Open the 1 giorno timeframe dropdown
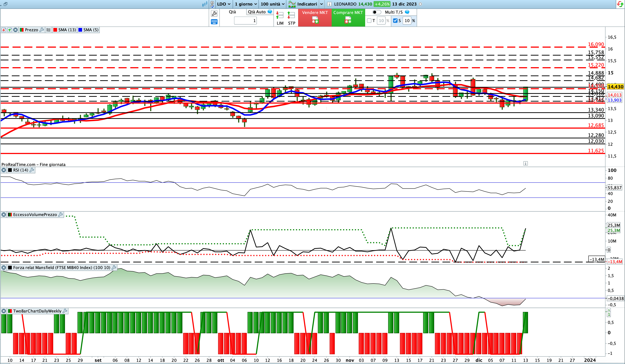The width and height of the screenshot is (625, 364). pos(246,4)
